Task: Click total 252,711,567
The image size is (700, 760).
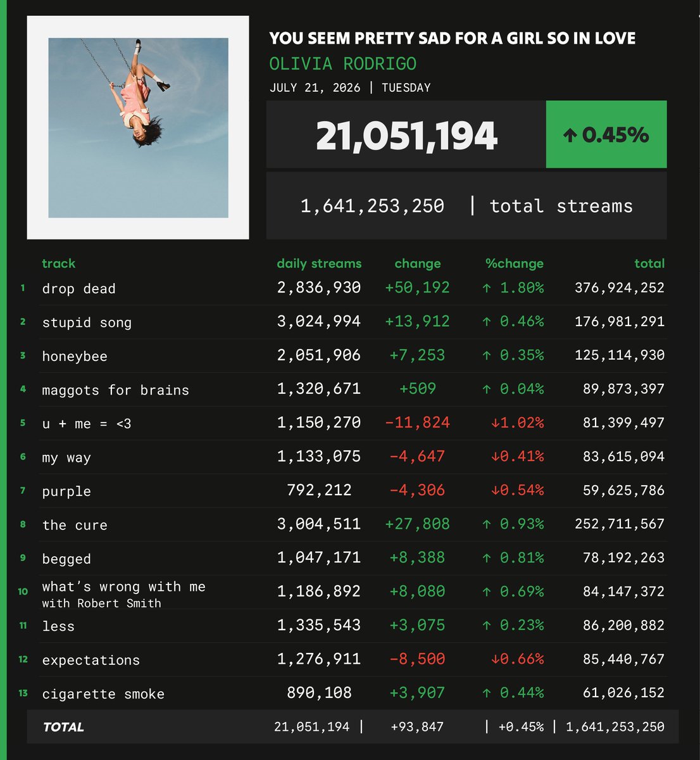Action: (x=620, y=524)
